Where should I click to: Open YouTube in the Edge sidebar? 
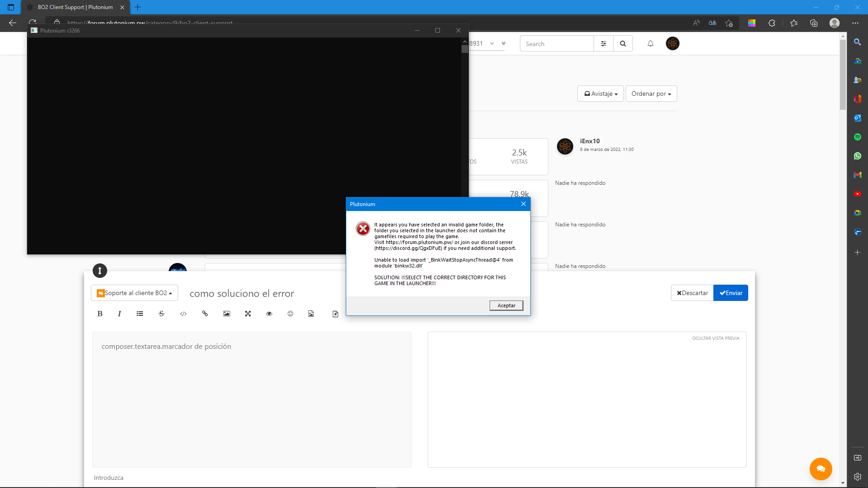[857, 194]
